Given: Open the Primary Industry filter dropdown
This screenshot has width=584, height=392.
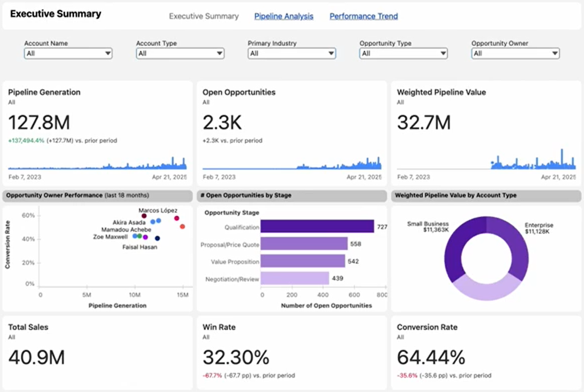Looking at the screenshot, I should tap(291, 53).
